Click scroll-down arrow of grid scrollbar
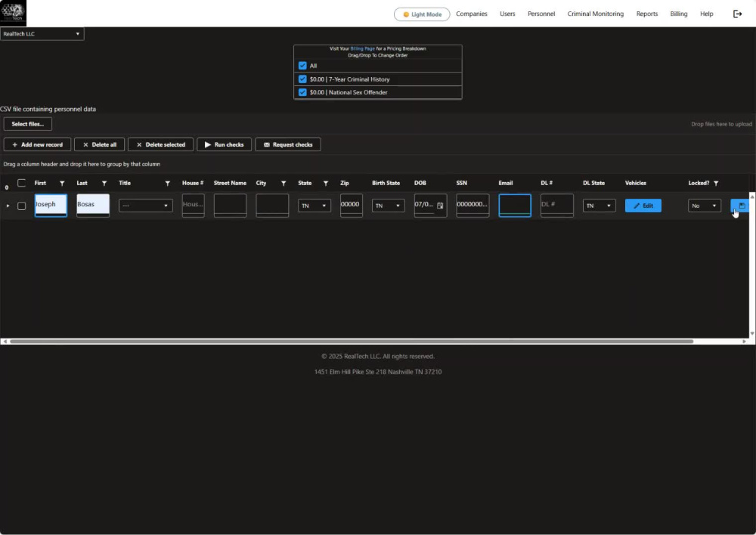The width and height of the screenshot is (756, 535). (751, 333)
